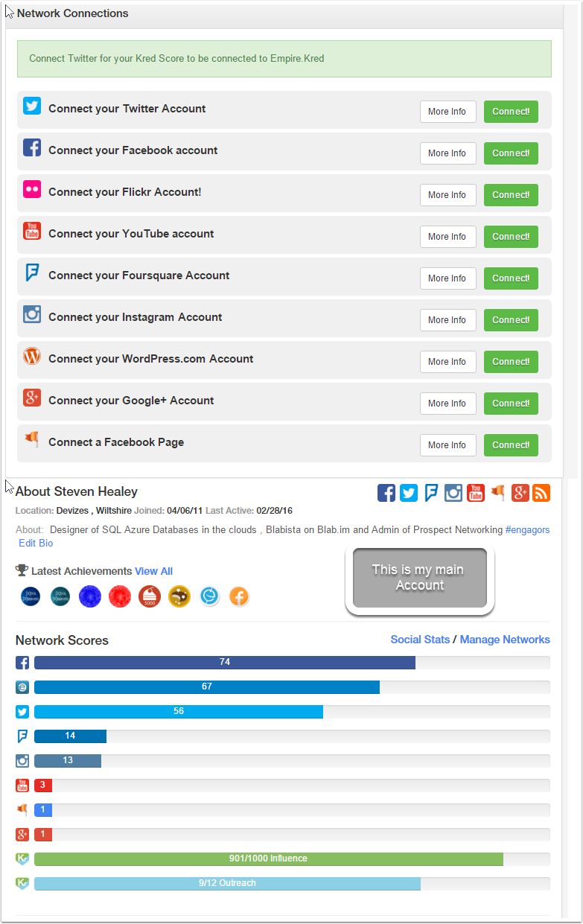Open More Info for Flickr account
The image size is (583, 924).
[x=447, y=195]
